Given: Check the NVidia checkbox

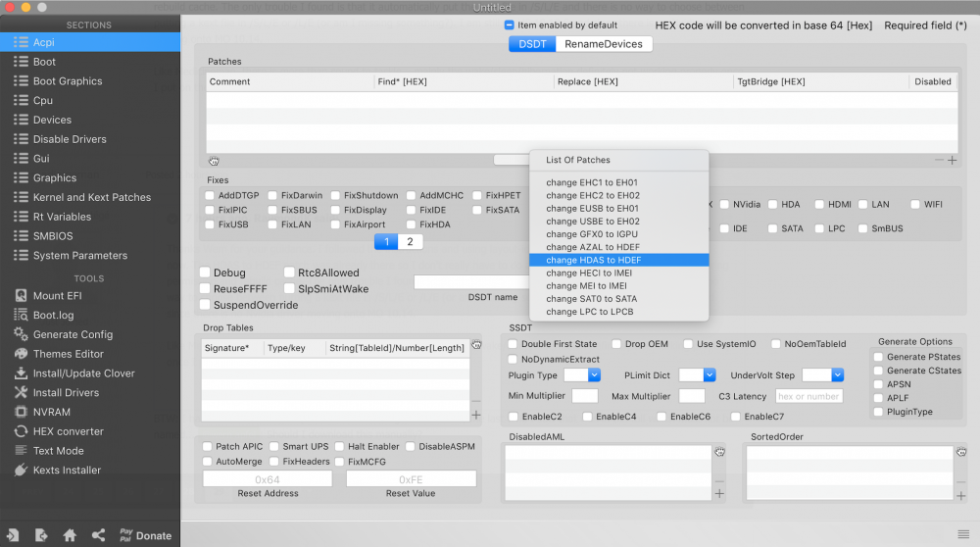Looking at the screenshot, I should (x=724, y=205).
